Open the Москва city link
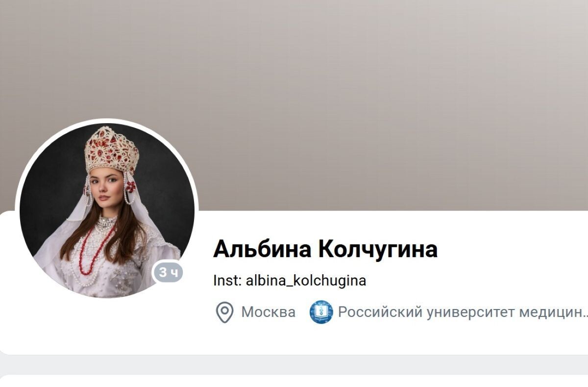Image resolution: width=588 pixels, height=387 pixels. coord(268,312)
